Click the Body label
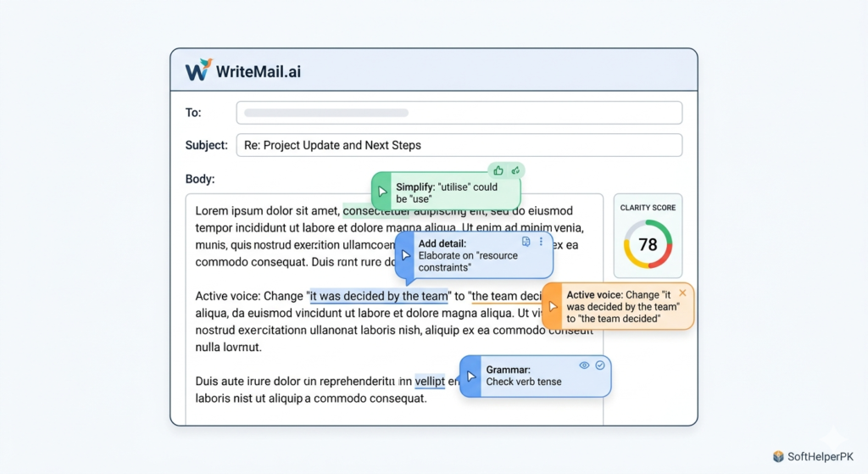 coord(200,179)
